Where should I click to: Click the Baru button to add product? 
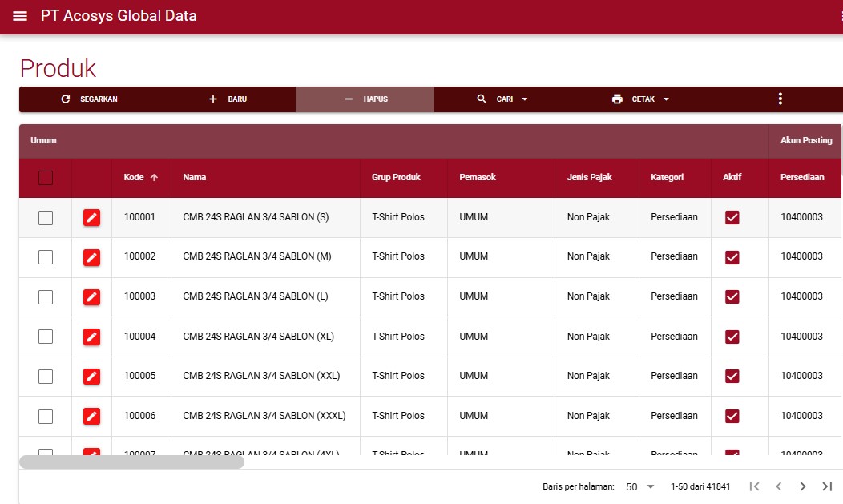pyautogui.click(x=228, y=99)
